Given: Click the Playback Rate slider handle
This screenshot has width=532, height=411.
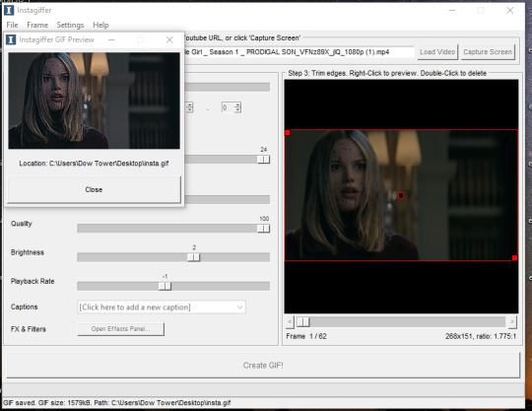Looking at the screenshot, I should [x=165, y=287].
